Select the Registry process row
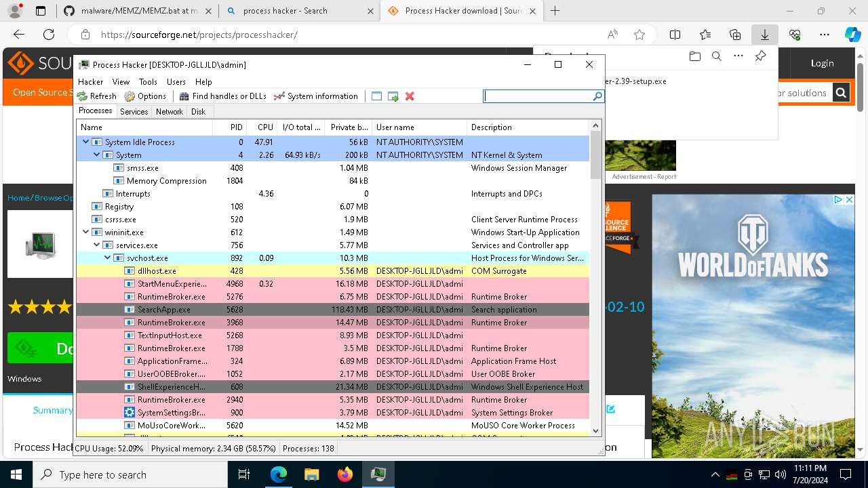The image size is (868, 488). pyautogui.click(x=333, y=206)
